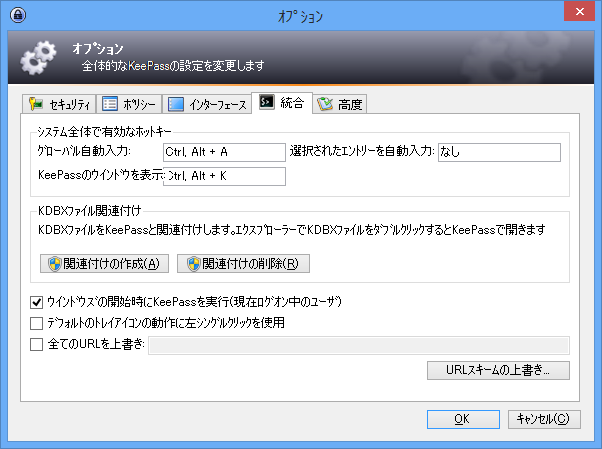Click the shield icon on 関連付けの削除(R)
The height and width of the screenshot is (449, 602).
tap(193, 264)
